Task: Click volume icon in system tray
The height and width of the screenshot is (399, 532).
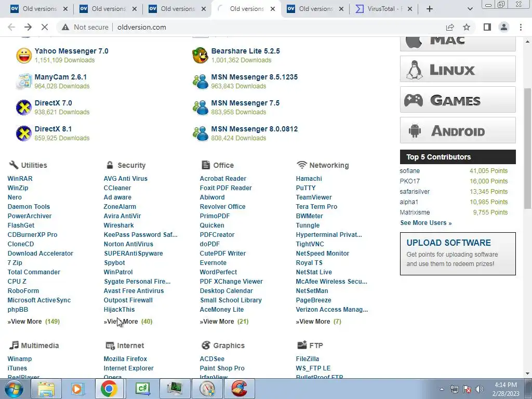Action: (x=479, y=389)
